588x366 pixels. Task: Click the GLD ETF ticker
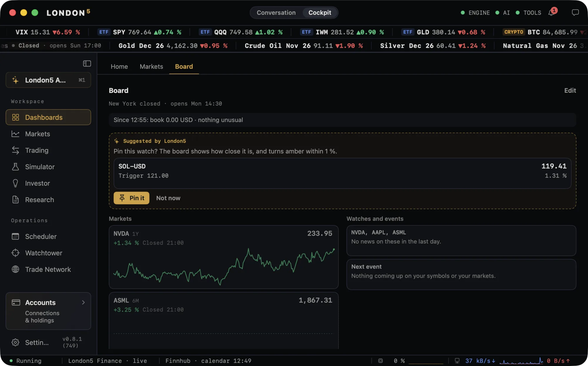pos(443,32)
